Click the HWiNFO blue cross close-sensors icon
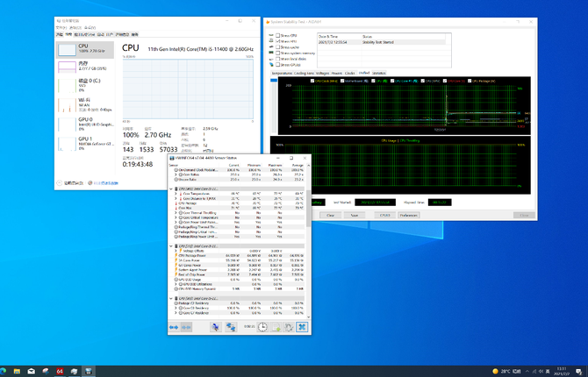Viewport: 588px width, 377px height. [x=301, y=326]
